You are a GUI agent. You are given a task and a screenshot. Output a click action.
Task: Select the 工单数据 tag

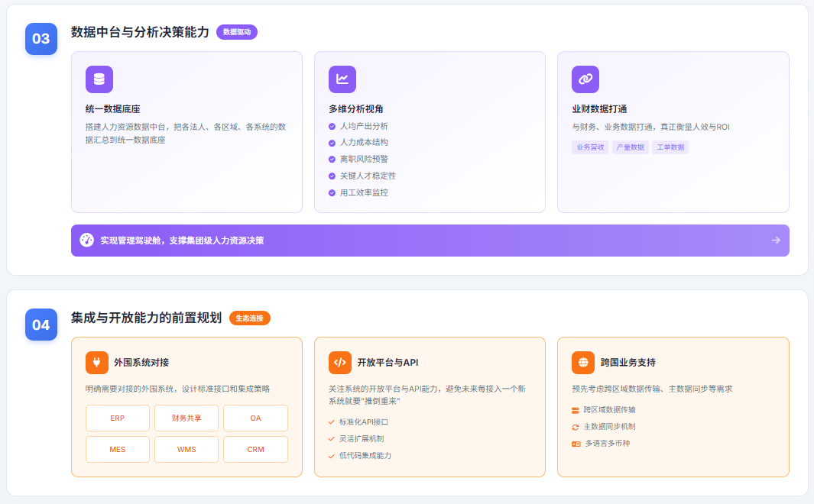[x=670, y=147]
